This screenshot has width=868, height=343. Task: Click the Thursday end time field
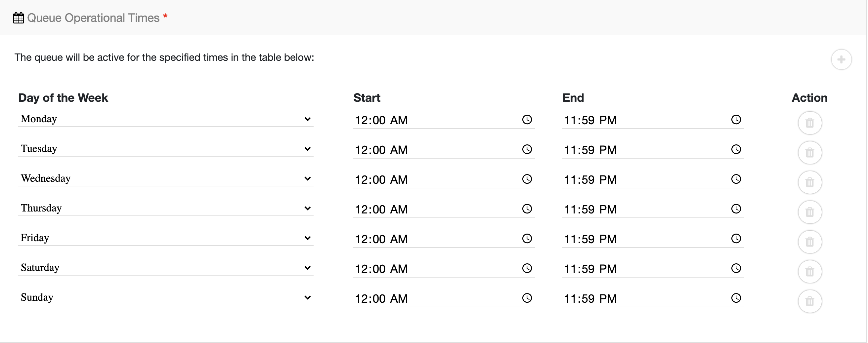click(640, 210)
